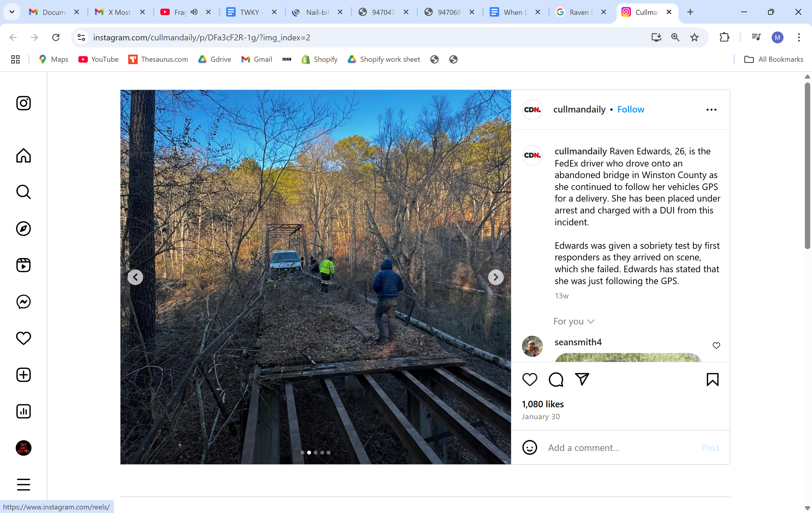
Task: Like the comment by seansmith4
Action: 716,345
